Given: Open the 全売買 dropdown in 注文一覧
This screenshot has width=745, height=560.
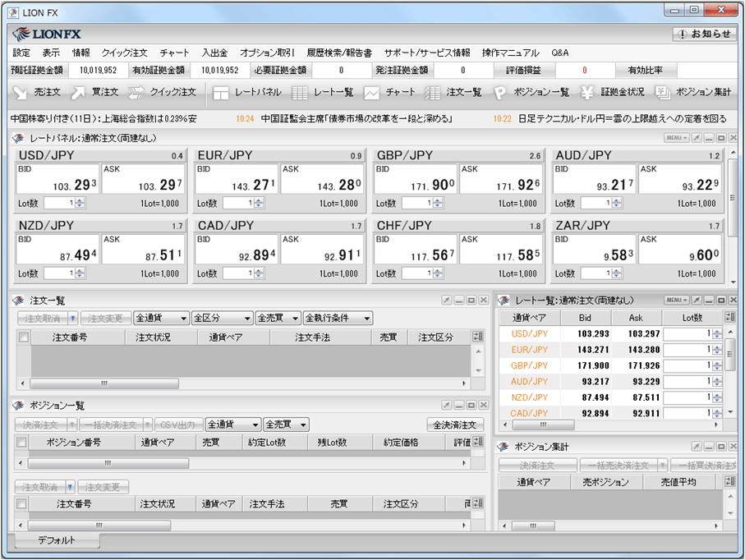Looking at the screenshot, I should pyautogui.click(x=278, y=318).
